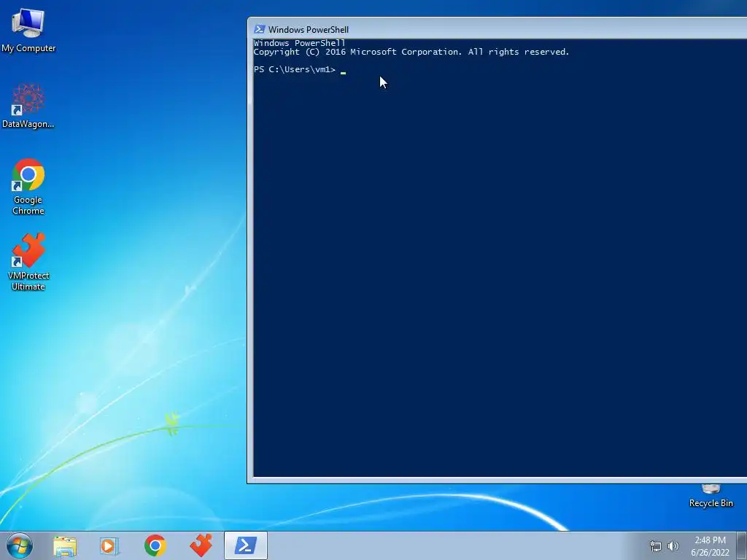Launch Windows Media Player from taskbar
The height and width of the screenshot is (560, 747).
click(x=109, y=545)
